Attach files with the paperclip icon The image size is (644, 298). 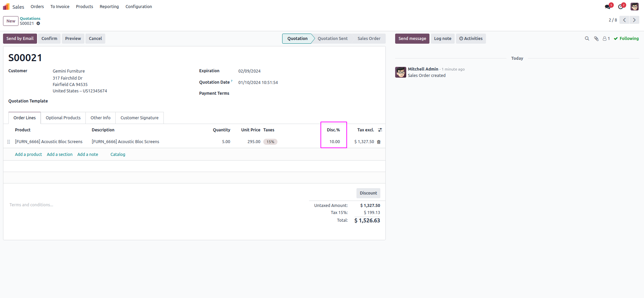[x=596, y=39]
